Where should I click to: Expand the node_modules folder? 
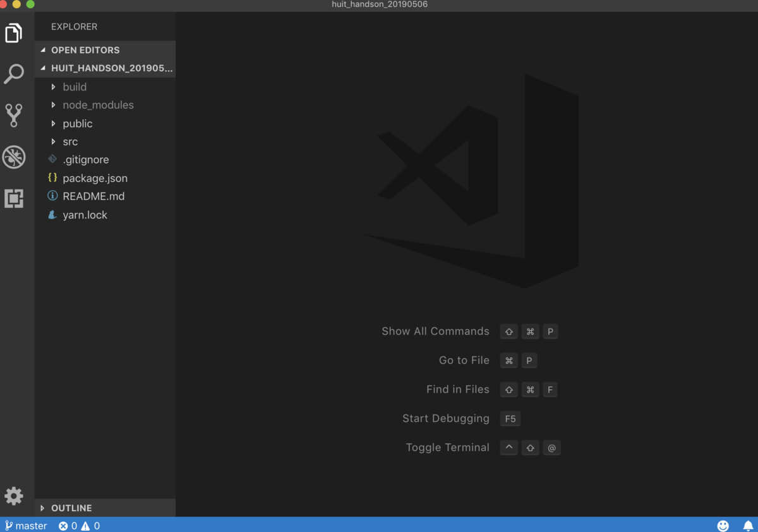coord(54,105)
